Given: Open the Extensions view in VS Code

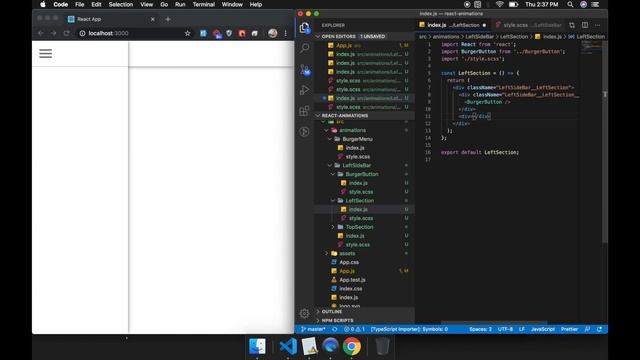Looking at the screenshot, I should (x=304, y=111).
